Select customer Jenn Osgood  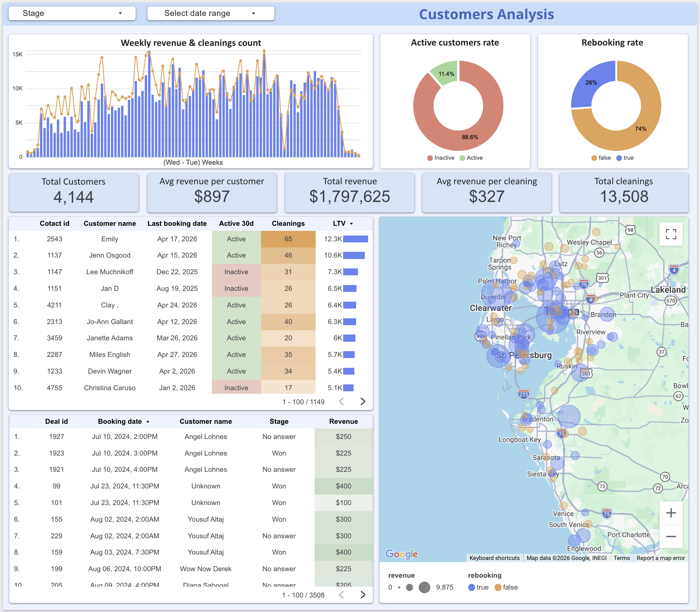[110, 255]
